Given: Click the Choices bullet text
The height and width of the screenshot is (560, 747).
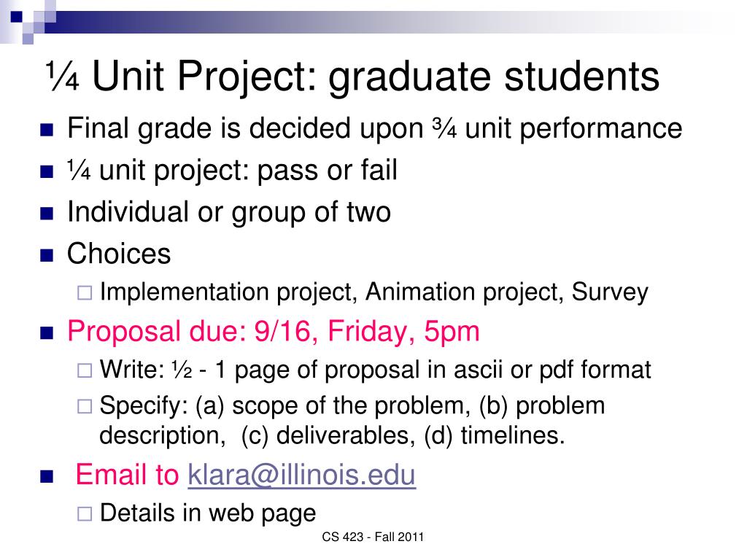Looking at the screenshot, I should click(x=119, y=253).
